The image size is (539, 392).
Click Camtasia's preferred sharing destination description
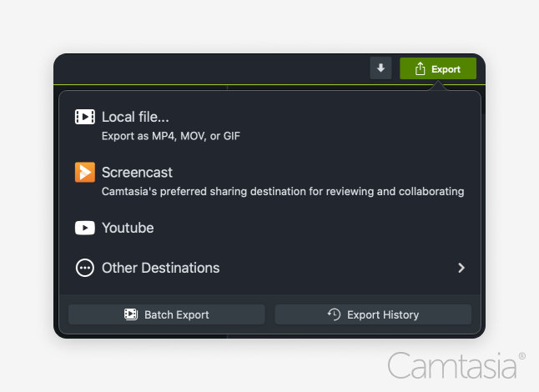(283, 191)
